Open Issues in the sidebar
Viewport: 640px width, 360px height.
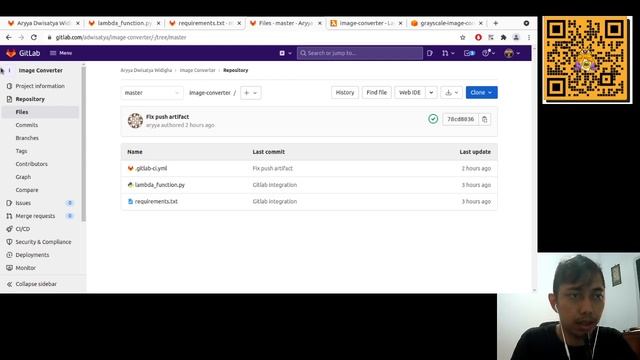point(23,203)
